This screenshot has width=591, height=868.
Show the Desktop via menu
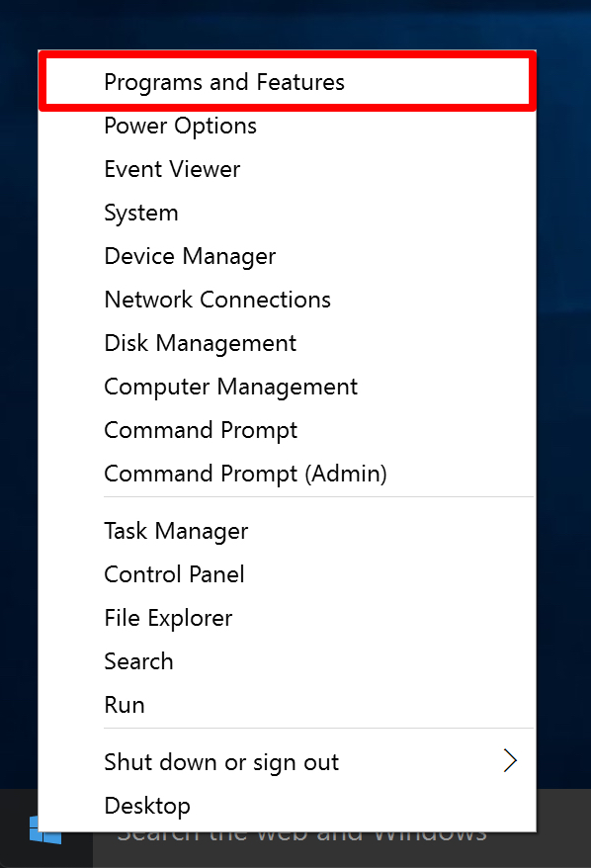click(x=288, y=806)
